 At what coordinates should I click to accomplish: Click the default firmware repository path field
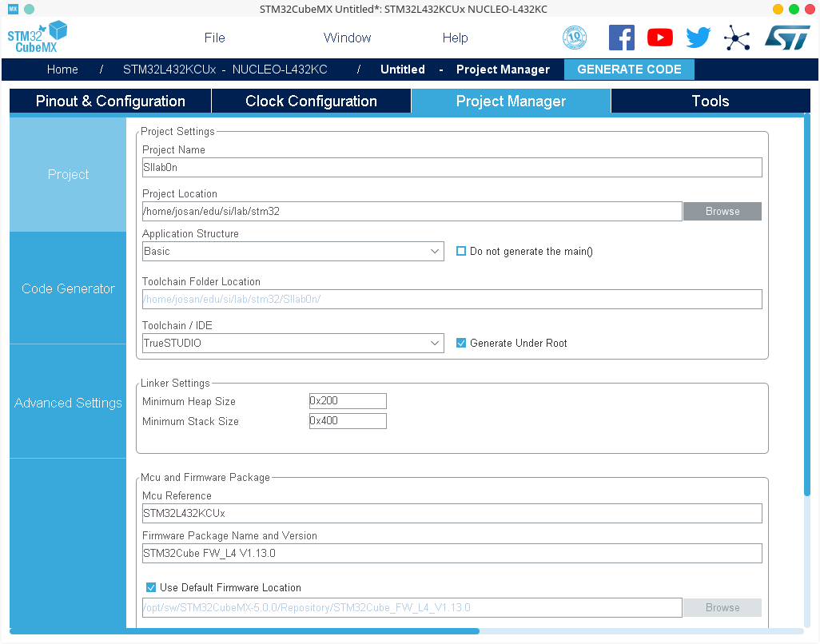pos(412,607)
